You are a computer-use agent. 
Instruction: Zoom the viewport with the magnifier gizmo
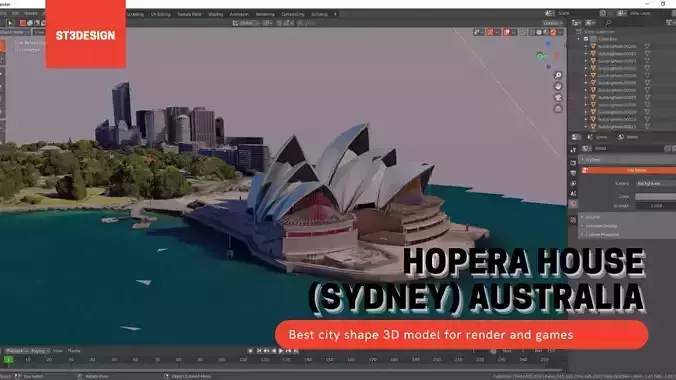(558, 75)
